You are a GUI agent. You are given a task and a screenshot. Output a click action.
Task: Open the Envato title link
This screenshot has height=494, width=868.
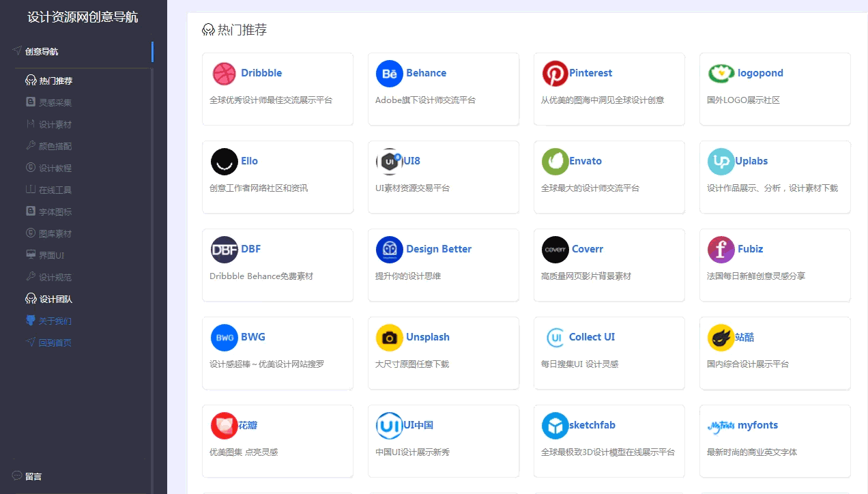[585, 161]
